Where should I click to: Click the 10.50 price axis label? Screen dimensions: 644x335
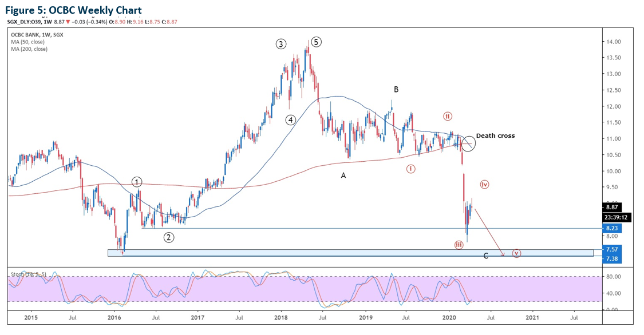[613, 155]
